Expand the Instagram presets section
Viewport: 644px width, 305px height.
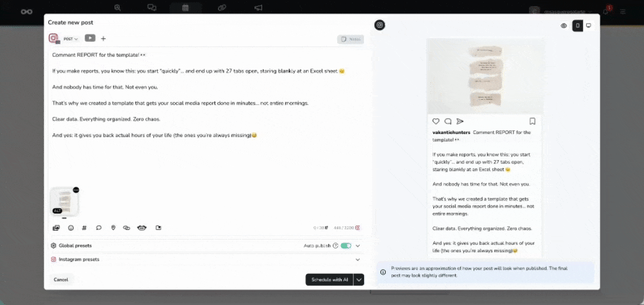coord(206,259)
